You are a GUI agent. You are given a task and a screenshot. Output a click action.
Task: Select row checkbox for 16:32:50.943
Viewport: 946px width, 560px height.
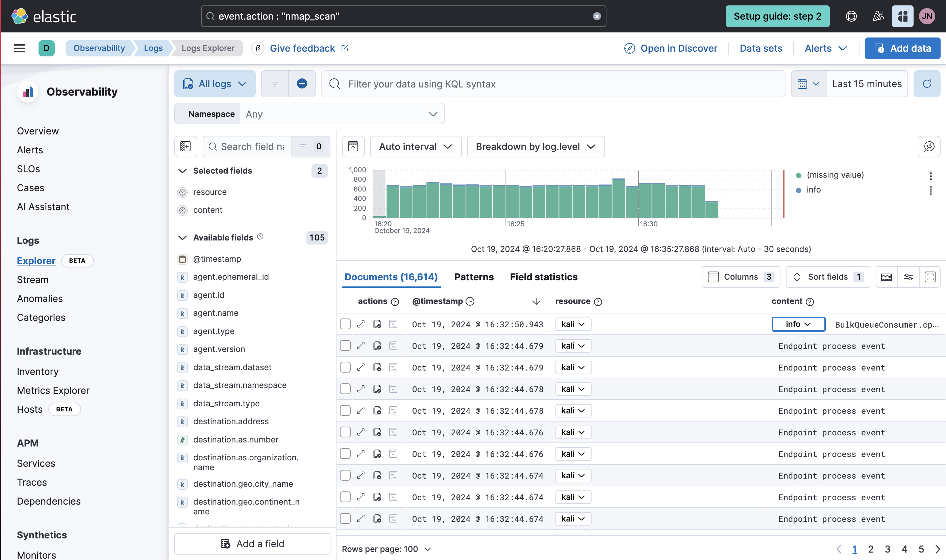[x=345, y=324]
